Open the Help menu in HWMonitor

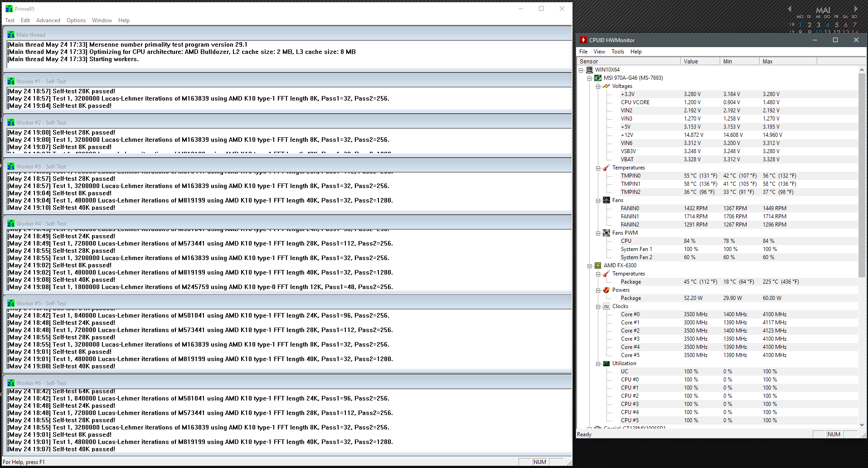pyautogui.click(x=636, y=52)
